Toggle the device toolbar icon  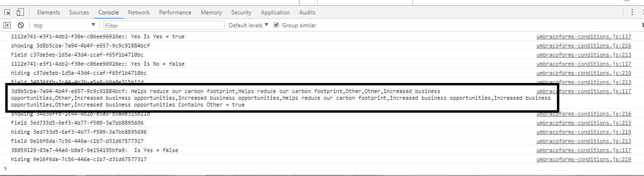click(x=20, y=12)
